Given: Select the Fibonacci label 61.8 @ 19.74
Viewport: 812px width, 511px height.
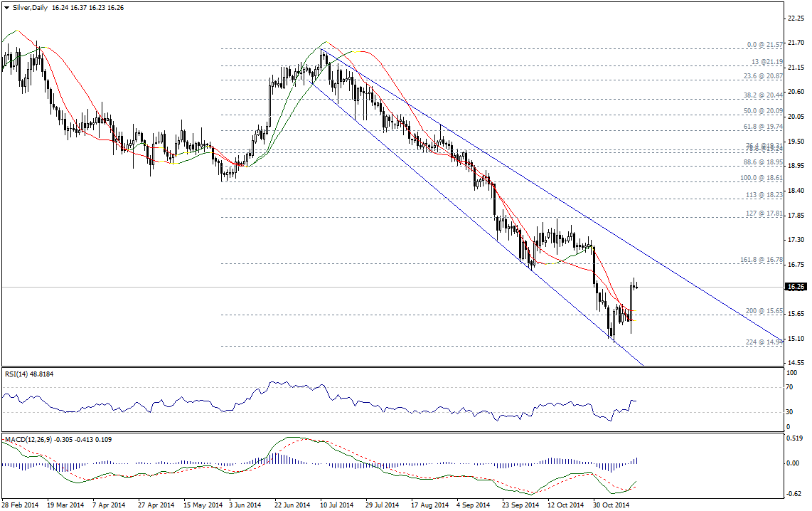Looking at the screenshot, I should [x=764, y=127].
